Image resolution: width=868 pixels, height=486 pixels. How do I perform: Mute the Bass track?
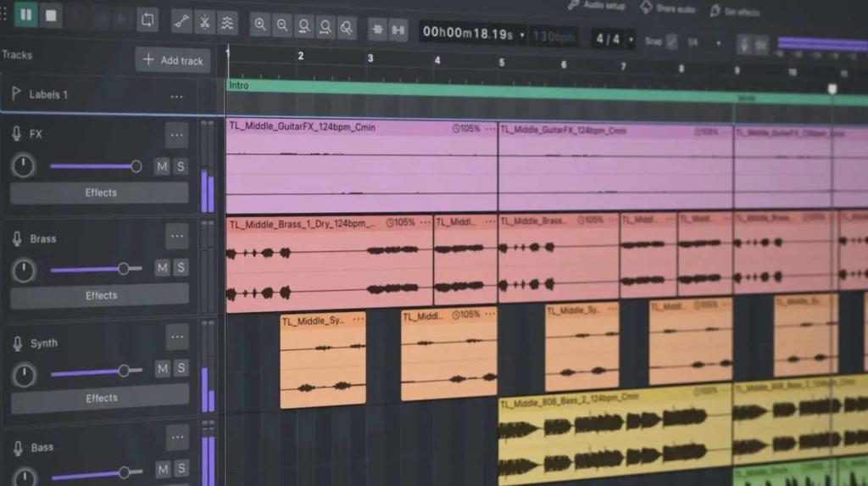click(x=163, y=469)
